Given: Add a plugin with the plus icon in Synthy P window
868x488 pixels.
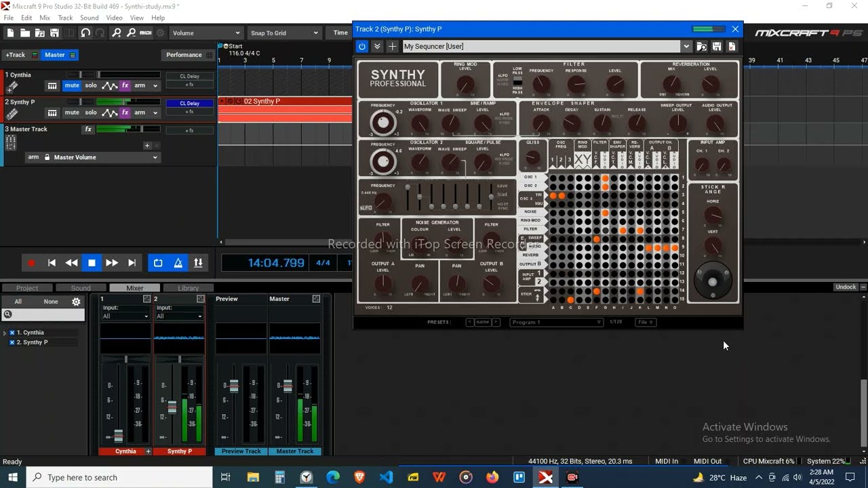Looking at the screenshot, I should [392, 46].
